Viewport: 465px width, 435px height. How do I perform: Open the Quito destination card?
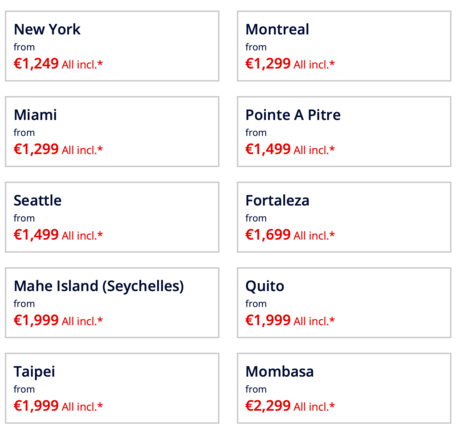click(344, 303)
